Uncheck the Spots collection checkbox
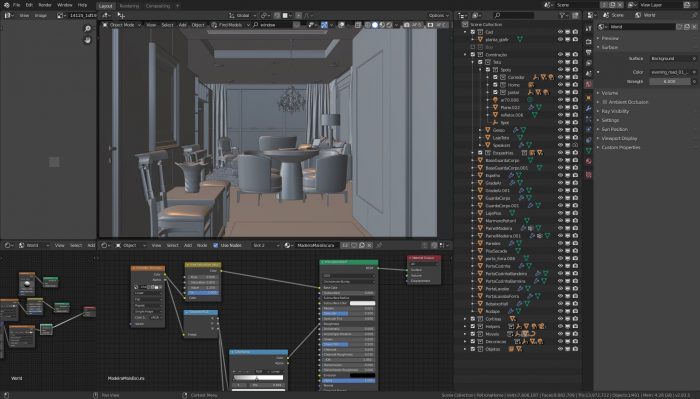Viewport: 700px width, 399px height. [488, 70]
